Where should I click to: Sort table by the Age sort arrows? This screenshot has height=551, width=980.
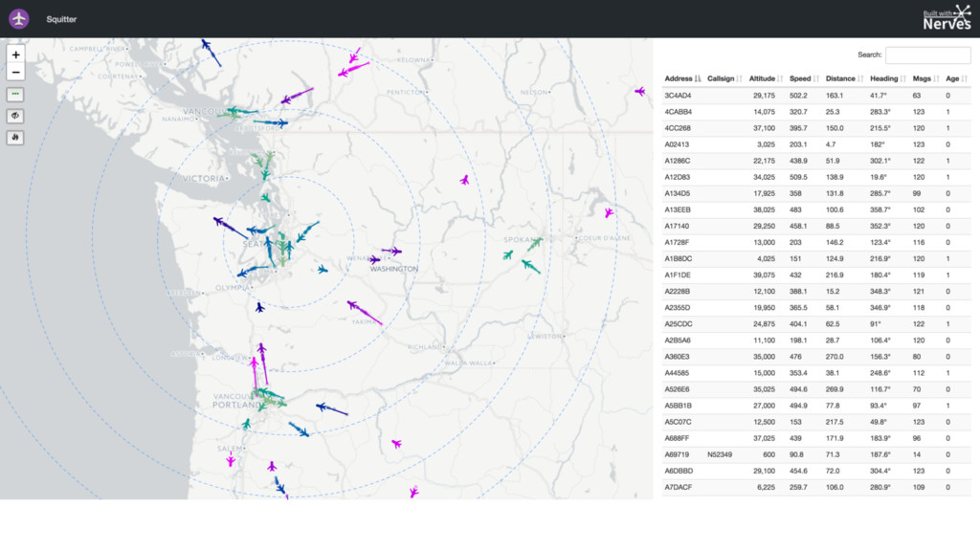[x=965, y=78]
